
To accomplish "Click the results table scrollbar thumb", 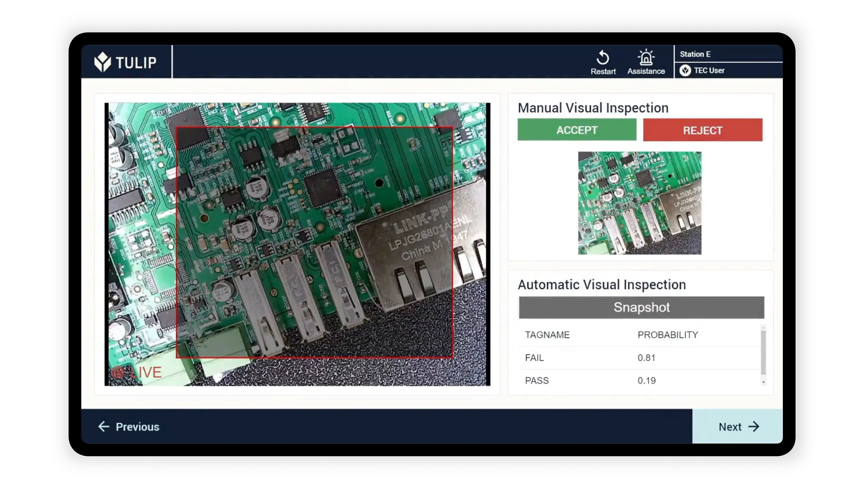I will 763,352.
